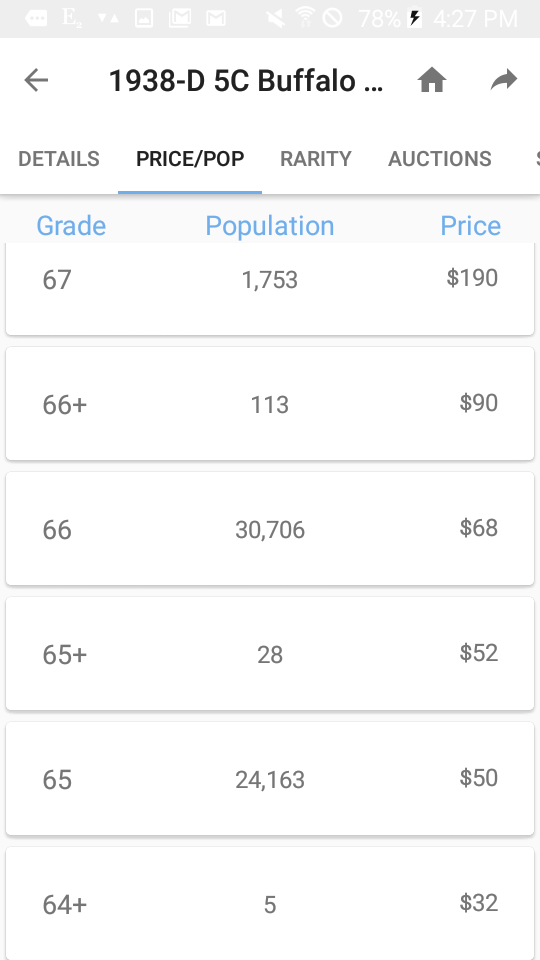Image resolution: width=540 pixels, height=960 pixels.
Task: Open the grade 65+ row priced $52
Action: click(x=270, y=653)
